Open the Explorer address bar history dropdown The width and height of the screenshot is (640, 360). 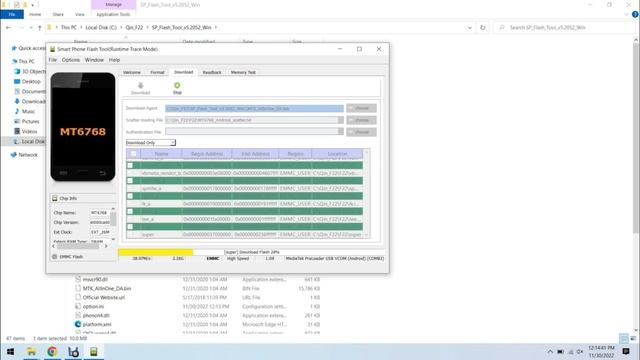click(x=469, y=28)
